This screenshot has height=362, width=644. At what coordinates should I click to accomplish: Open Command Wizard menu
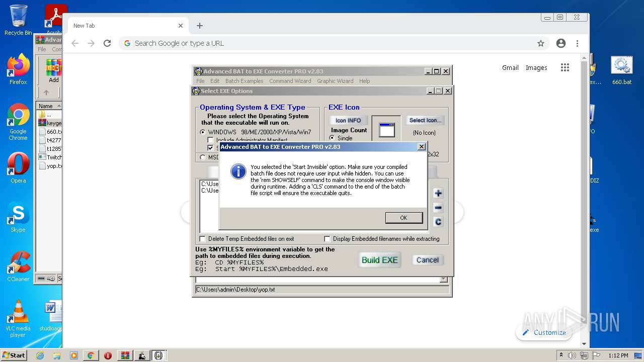290,81
